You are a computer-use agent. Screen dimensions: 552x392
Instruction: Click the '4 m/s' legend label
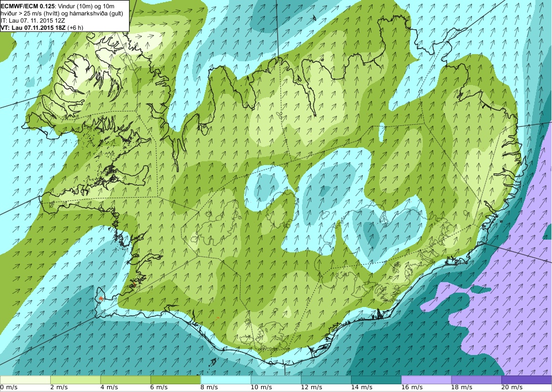109,388
